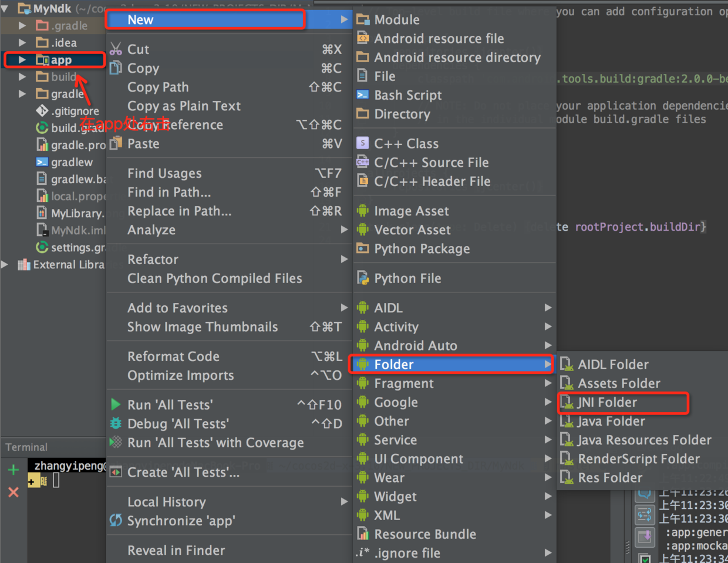The height and width of the screenshot is (563, 728).
Task: Click the C++ Class icon
Action: click(363, 143)
